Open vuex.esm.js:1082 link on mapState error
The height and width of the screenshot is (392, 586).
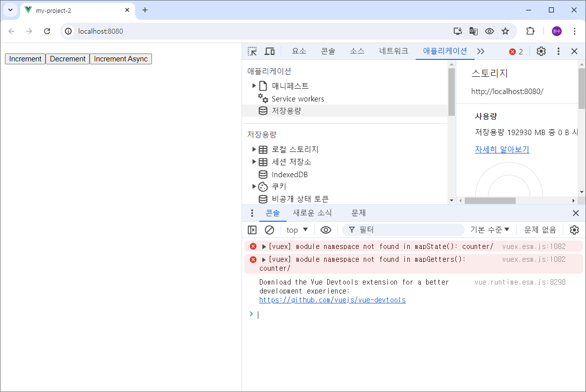coord(534,246)
